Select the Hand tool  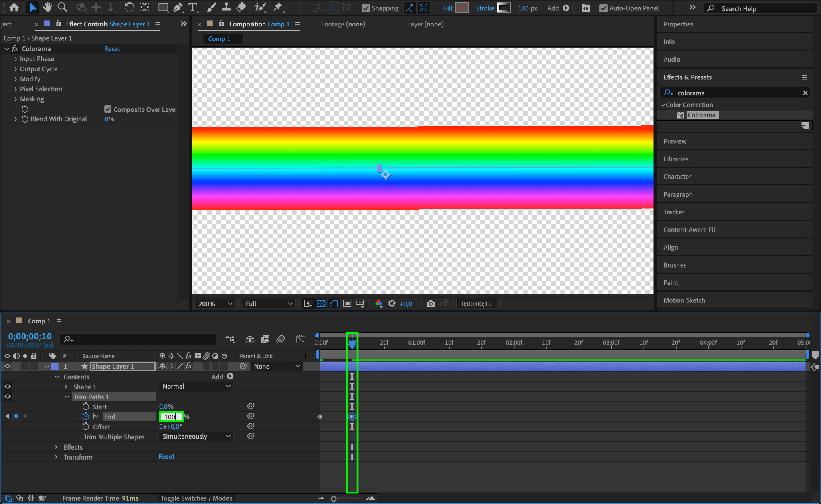(48, 7)
